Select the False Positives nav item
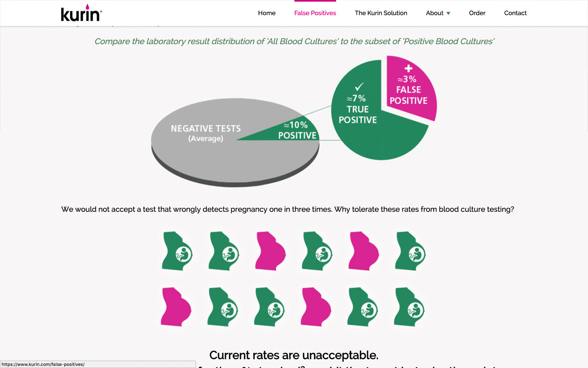Image resolution: width=588 pixels, height=368 pixels. [315, 13]
